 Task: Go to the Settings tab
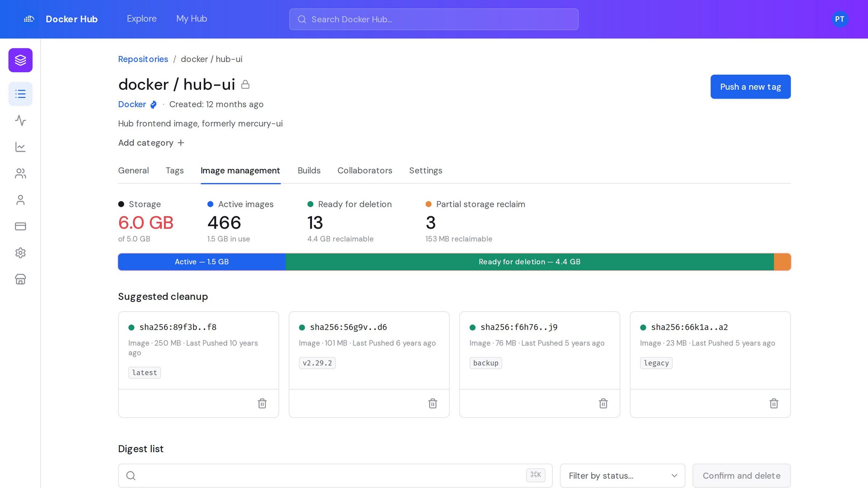click(426, 170)
